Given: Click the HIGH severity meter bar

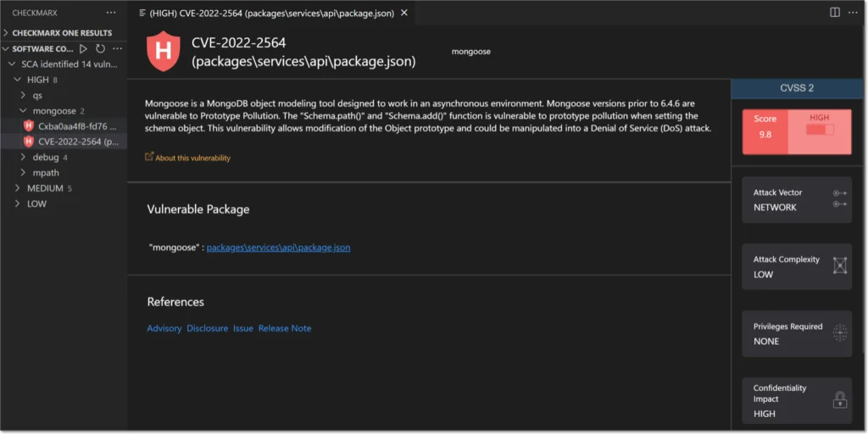Looking at the screenshot, I should 820,130.
